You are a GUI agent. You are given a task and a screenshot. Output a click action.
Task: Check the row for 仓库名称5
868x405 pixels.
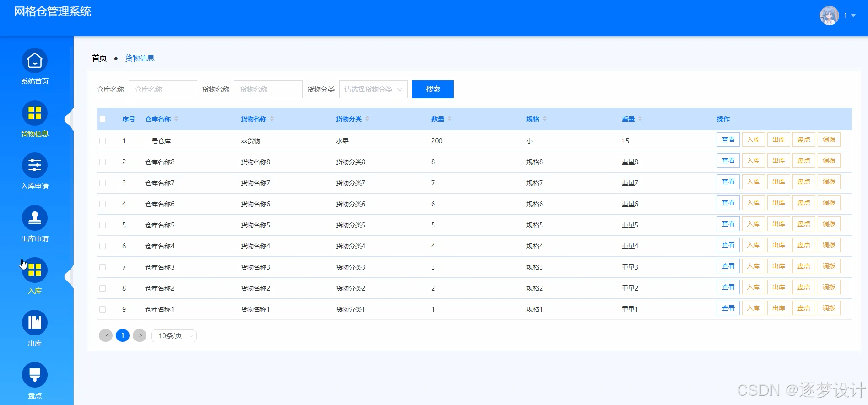(x=103, y=225)
